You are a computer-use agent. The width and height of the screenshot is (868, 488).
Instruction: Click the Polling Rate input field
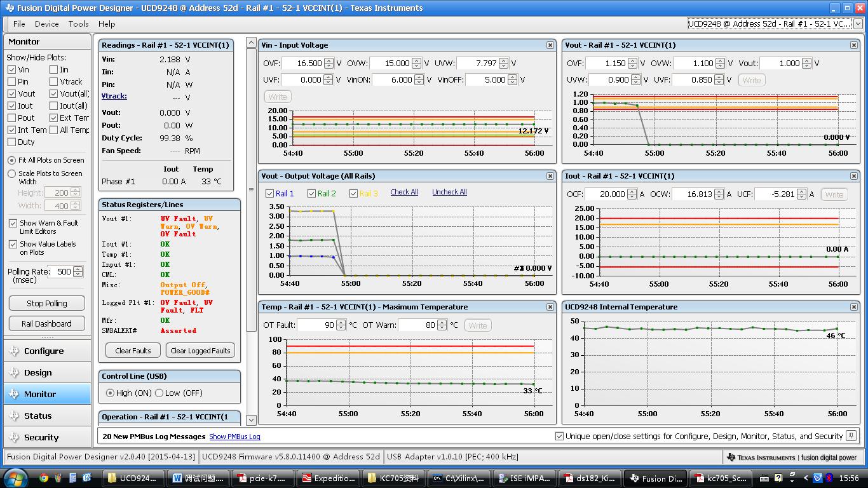60,271
